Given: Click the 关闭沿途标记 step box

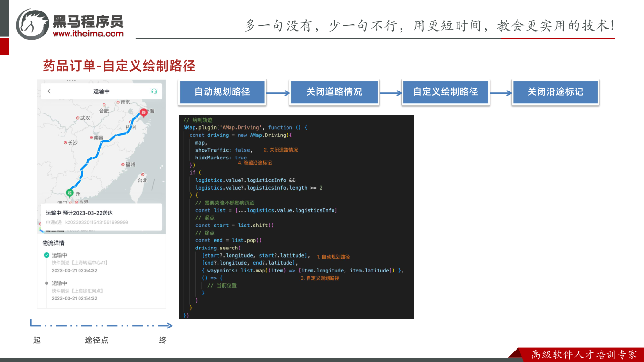Looking at the screenshot, I should point(555,92).
